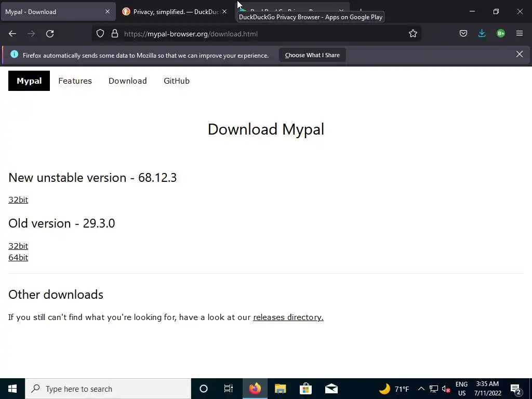Open the tracking protection shield icon
The height and width of the screenshot is (399, 532).
coord(100,34)
